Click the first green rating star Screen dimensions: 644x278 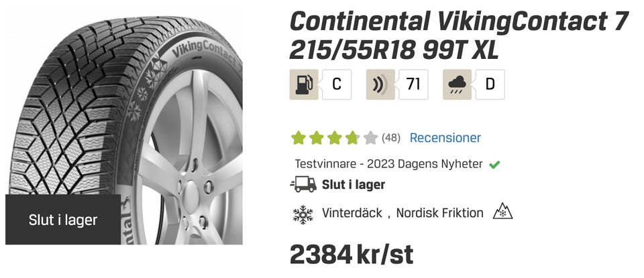299,138
